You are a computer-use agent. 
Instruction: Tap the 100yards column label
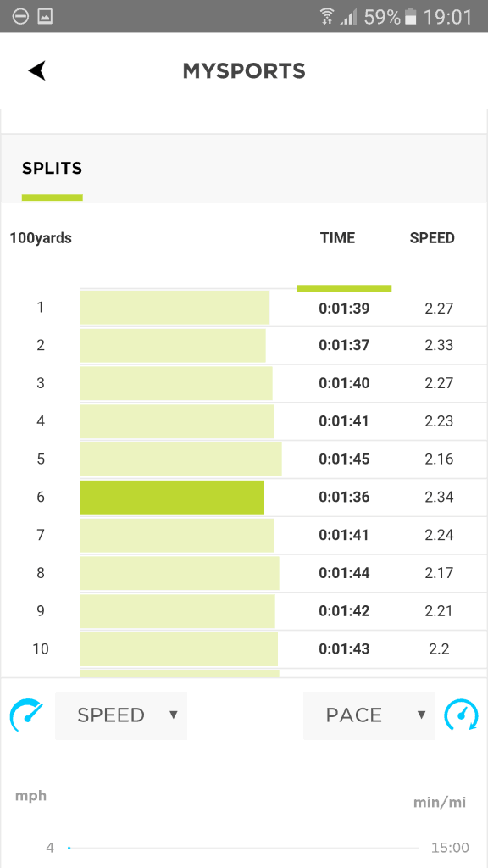pos(41,238)
